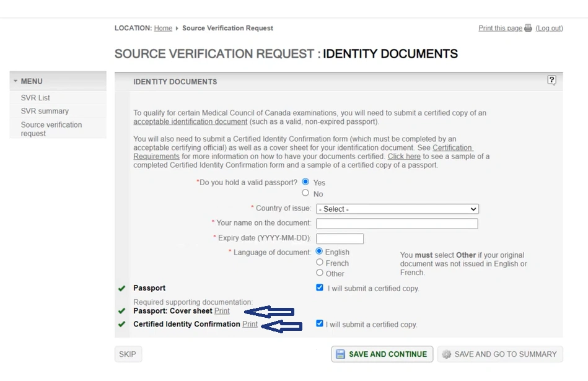Screen dimensions: 588x381
Task: Open SVR summary in sidebar menu
Action: pyautogui.click(x=45, y=111)
